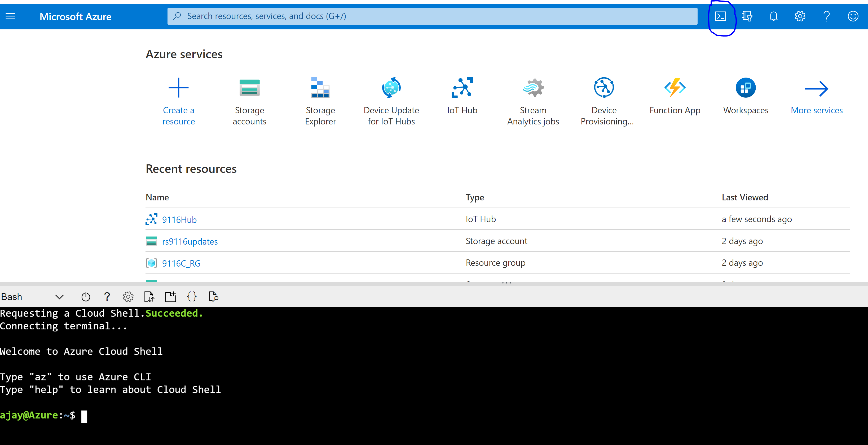
Task: Open Cloud Shell upload/download files icon
Action: (149, 297)
